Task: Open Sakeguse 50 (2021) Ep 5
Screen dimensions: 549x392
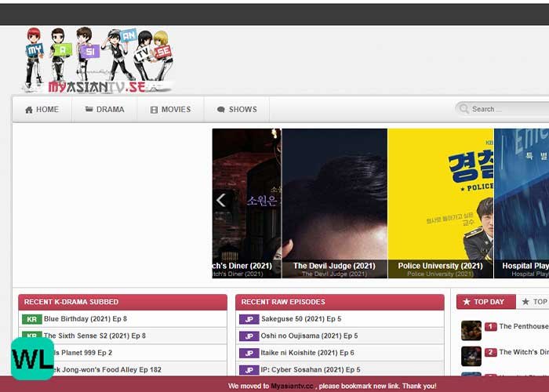Action: pyautogui.click(x=301, y=319)
